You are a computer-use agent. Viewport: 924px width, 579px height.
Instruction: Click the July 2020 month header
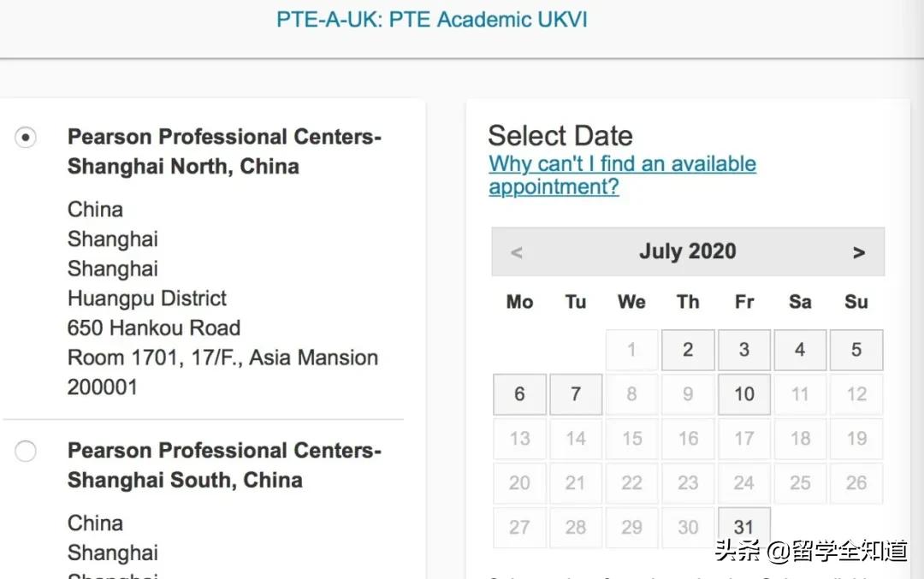(x=687, y=251)
